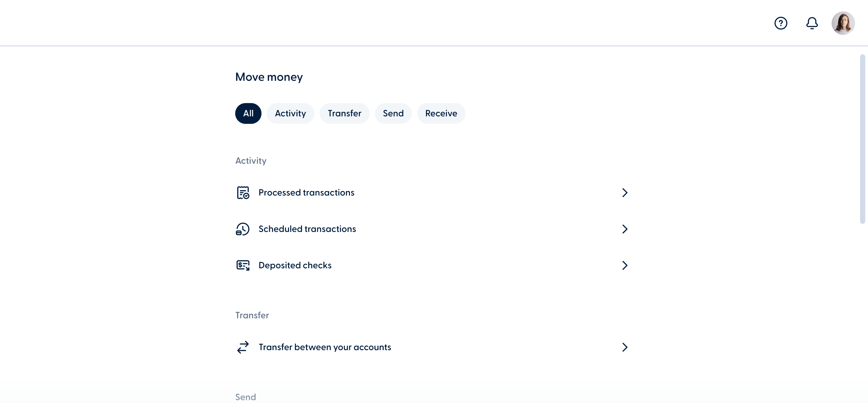The width and height of the screenshot is (868, 403).
Task: Expand Processed transactions chevron
Action: (x=624, y=192)
